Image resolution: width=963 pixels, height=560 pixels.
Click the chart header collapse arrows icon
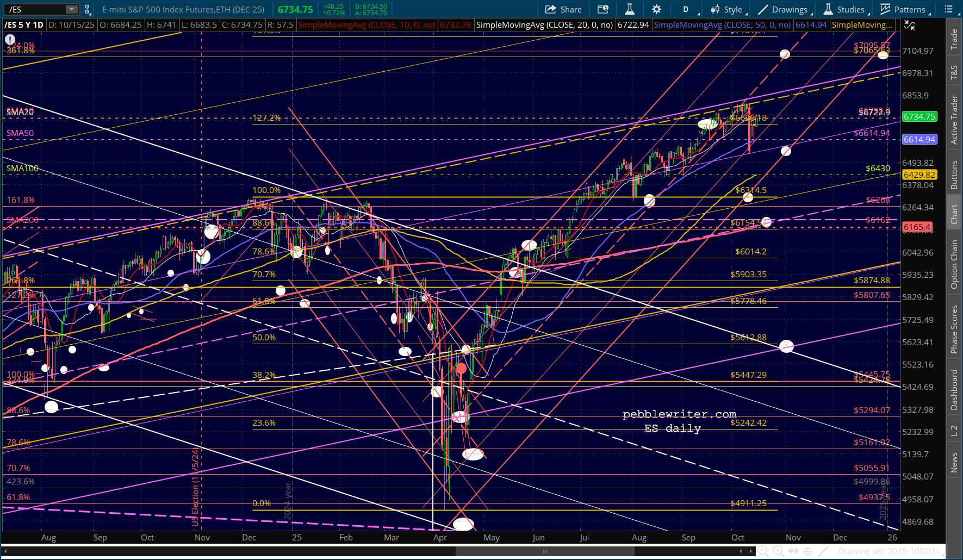point(909,25)
